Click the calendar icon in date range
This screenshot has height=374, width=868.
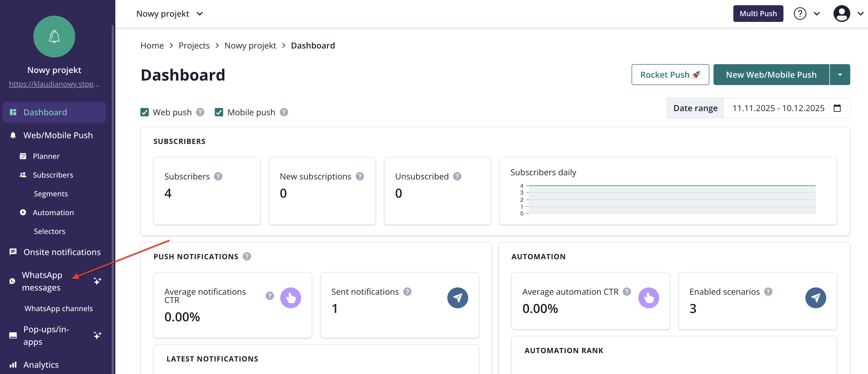point(837,108)
